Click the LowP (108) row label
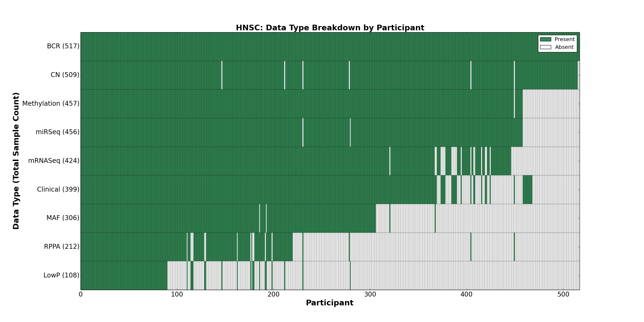 (61, 275)
